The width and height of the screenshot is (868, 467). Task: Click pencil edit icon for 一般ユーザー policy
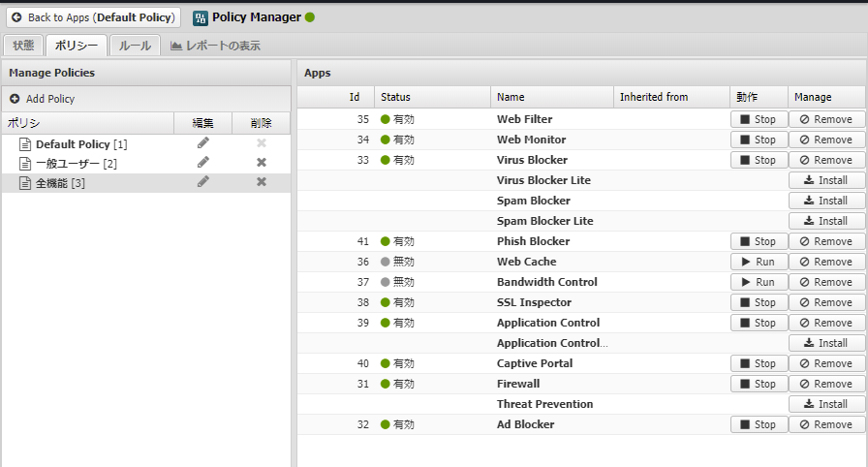point(203,163)
